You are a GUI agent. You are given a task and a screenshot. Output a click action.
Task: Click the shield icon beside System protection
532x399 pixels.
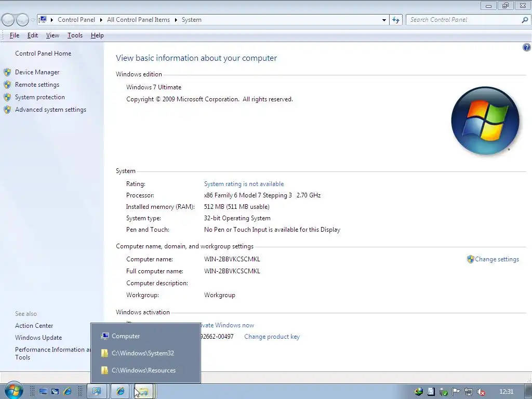7,97
